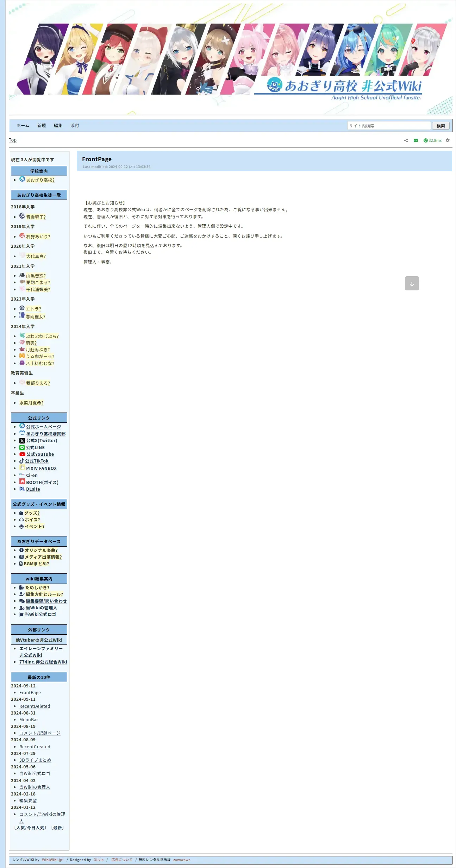Click the あおぎり高校購買部 icon

click(22, 433)
